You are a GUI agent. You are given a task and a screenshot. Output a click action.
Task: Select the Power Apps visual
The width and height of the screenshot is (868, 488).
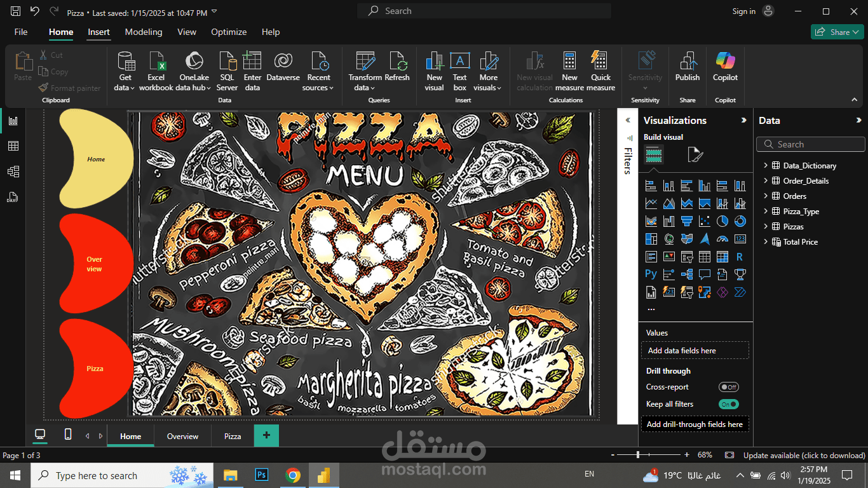pos(722,292)
